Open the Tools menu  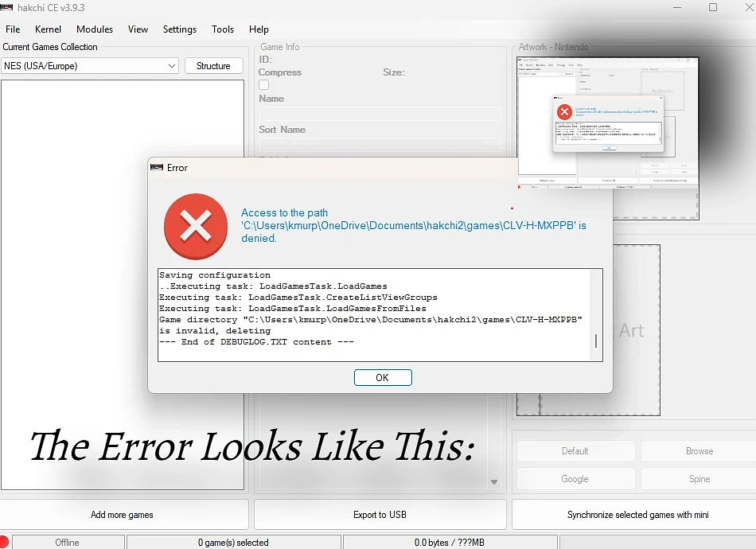pyautogui.click(x=223, y=29)
